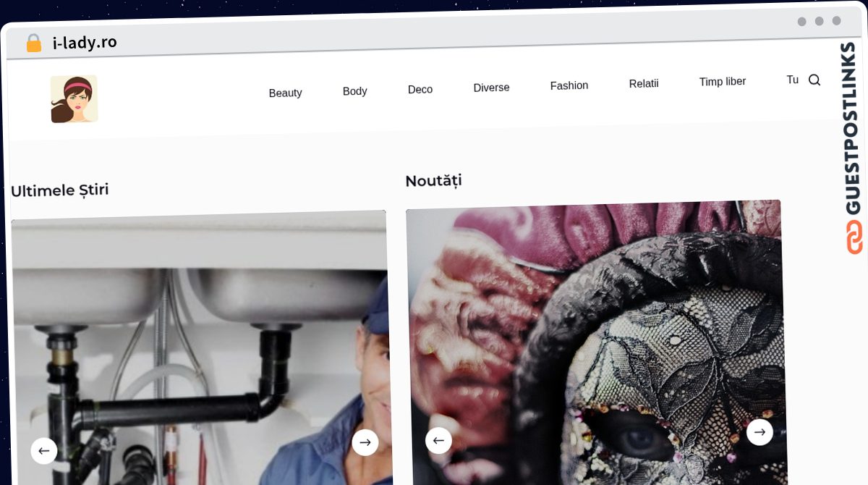Click the Noutăți heading
This screenshot has width=868, height=485.
click(x=433, y=181)
